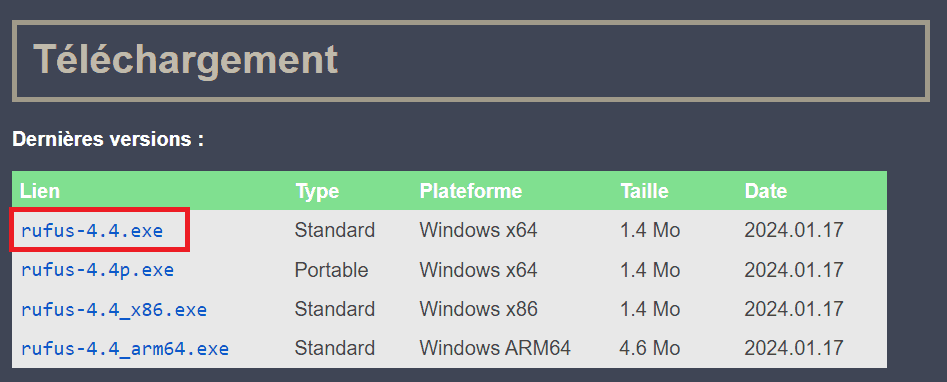This screenshot has height=382, width=947.
Task: Click the Type column header
Action: (x=317, y=192)
